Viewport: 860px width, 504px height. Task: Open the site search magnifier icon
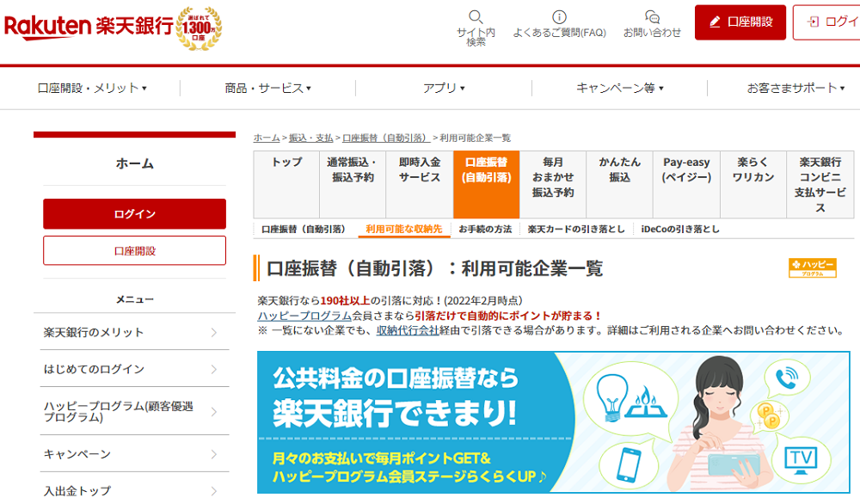476,16
